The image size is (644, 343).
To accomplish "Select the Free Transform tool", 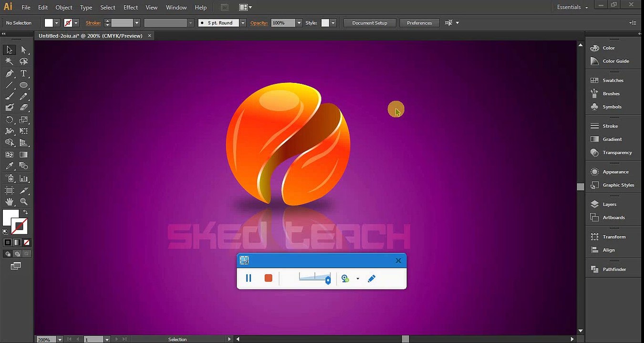I will [23, 131].
